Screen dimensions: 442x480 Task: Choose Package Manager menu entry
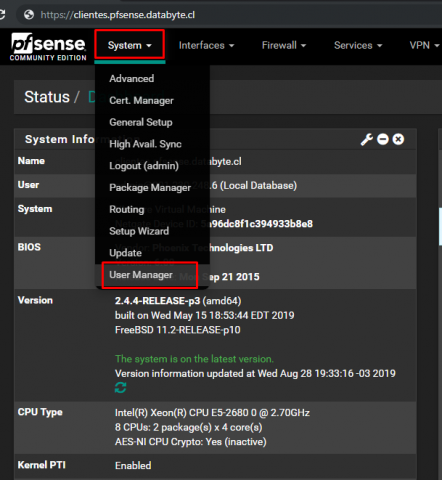(150, 188)
